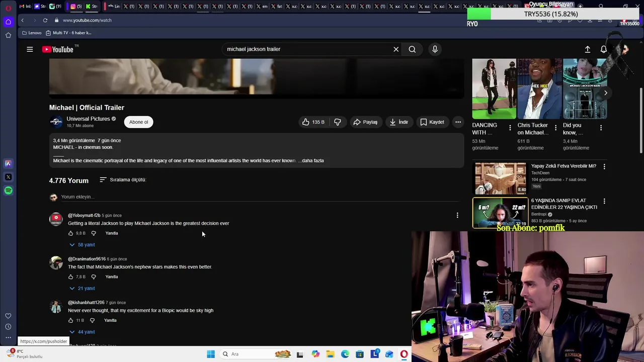Screen dimensions: 644x362
Task: Run the search with the magnifier button
Action: (x=412, y=49)
